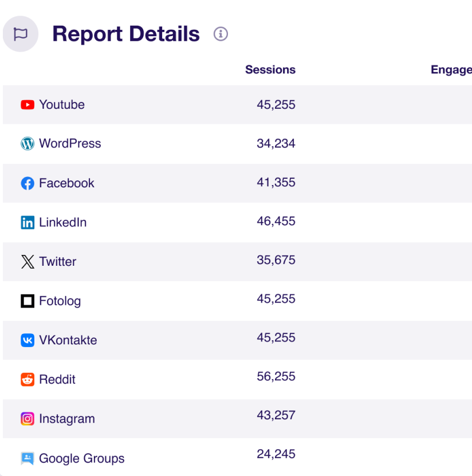Open the info tooltip icon next to Report Details

click(221, 34)
